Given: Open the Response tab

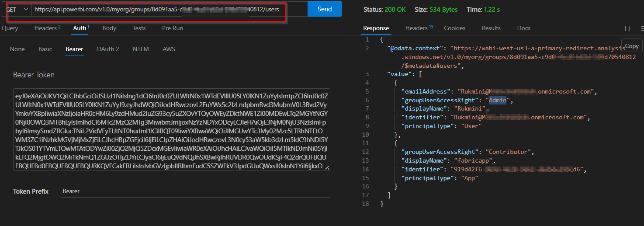Looking at the screenshot, I should [x=376, y=28].
